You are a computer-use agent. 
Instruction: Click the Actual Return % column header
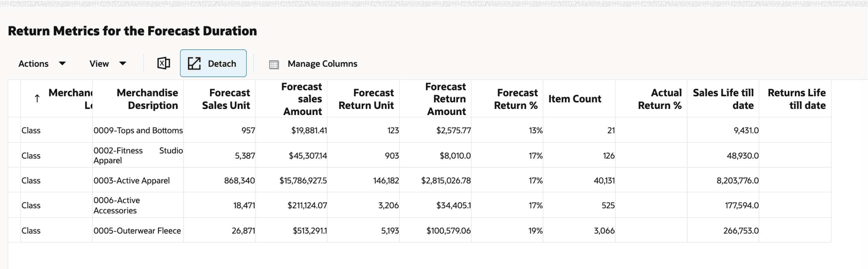pos(651,99)
